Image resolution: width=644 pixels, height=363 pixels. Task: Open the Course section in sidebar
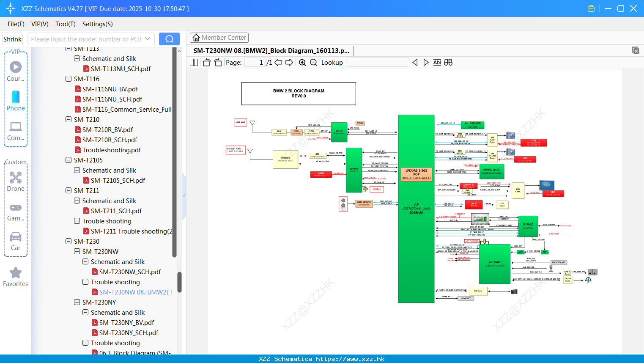click(x=16, y=71)
